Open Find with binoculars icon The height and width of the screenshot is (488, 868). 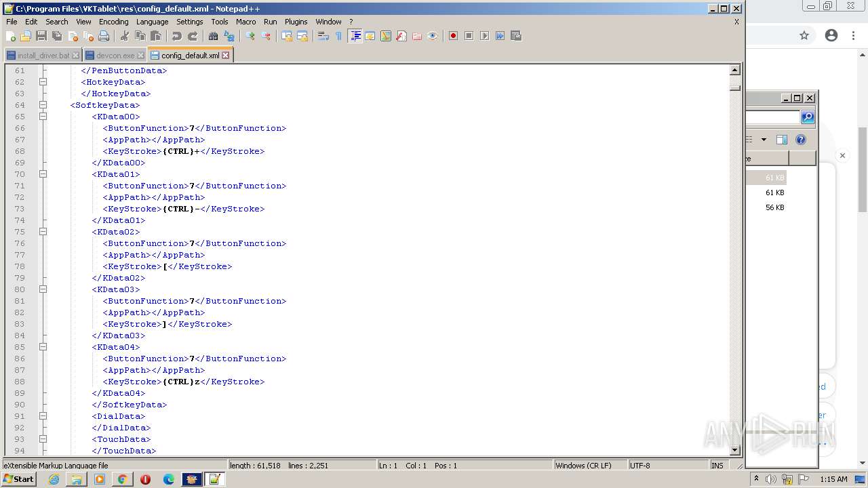tap(213, 36)
